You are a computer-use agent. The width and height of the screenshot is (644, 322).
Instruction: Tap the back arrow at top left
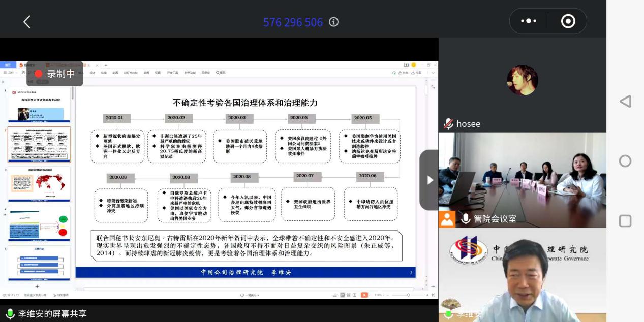click(27, 22)
